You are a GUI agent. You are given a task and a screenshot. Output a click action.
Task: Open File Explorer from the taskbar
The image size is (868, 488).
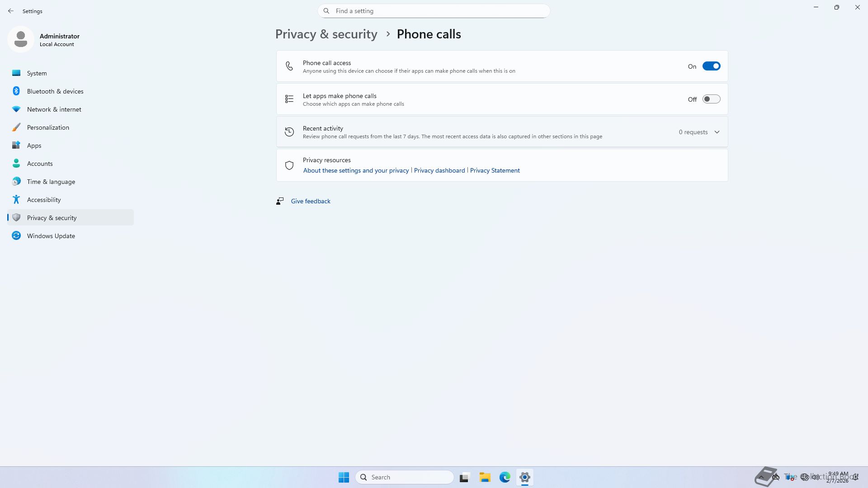485,477
